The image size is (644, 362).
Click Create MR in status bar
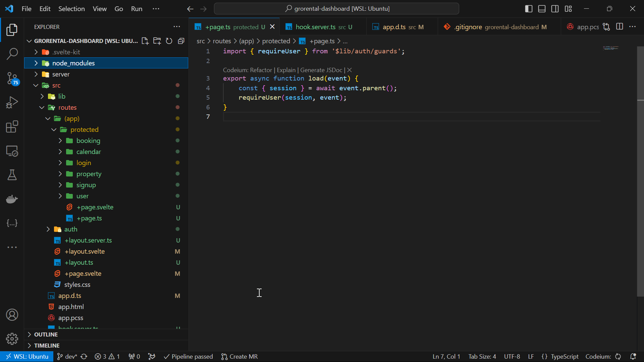pos(239,357)
